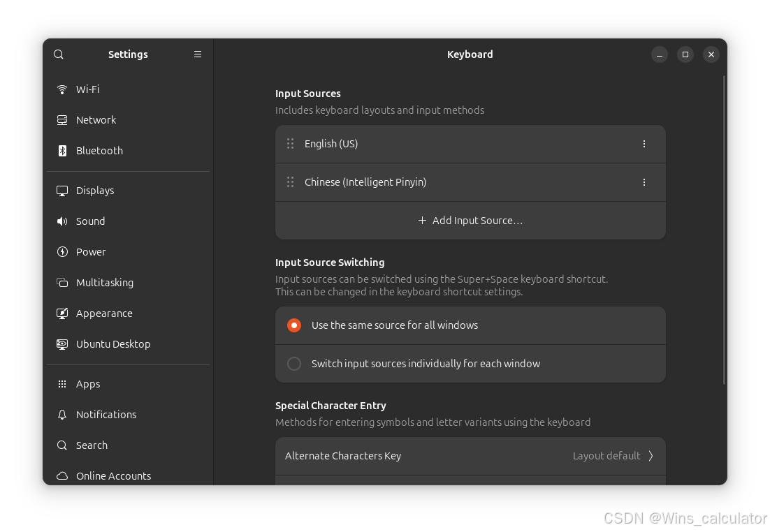The image size is (770, 532).
Task: Click the Layout default value
Action: point(606,456)
